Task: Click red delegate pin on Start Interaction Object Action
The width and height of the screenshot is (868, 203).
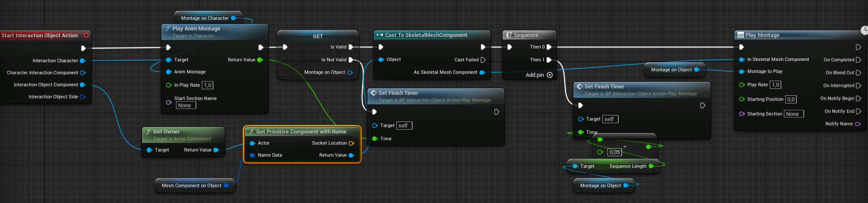Action: click(86, 36)
